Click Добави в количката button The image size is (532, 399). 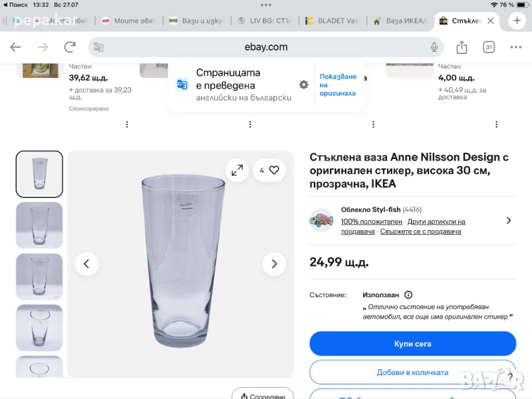(x=412, y=372)
